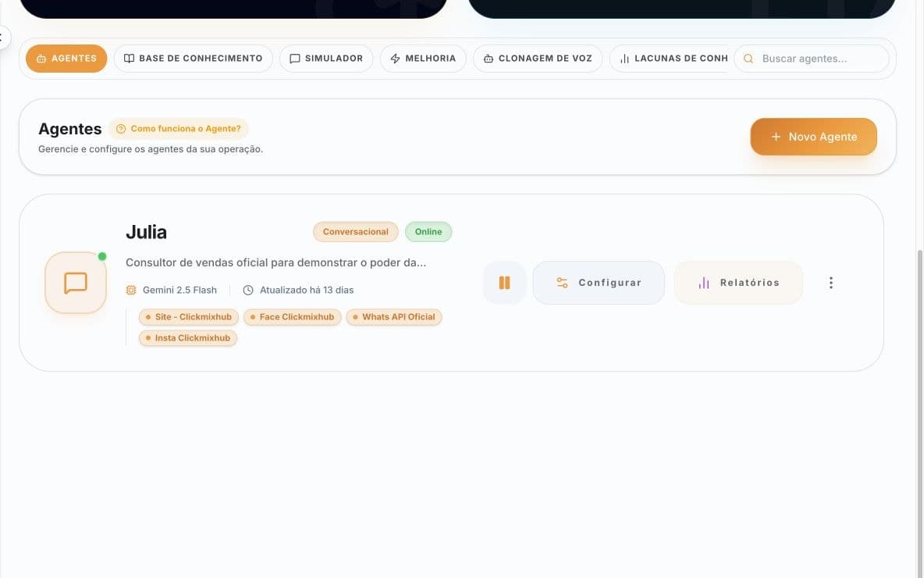Select the Clonagem de Voz tab
The image size is (924, 578).
(538, 59)
